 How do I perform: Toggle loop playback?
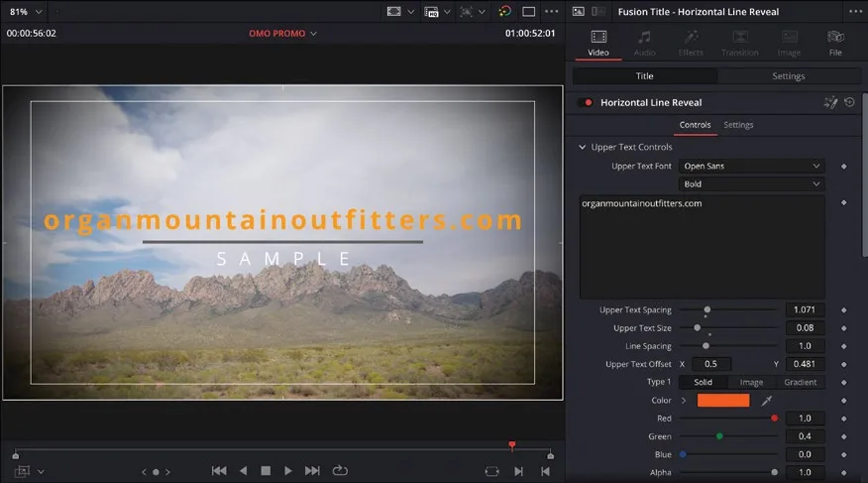click(340, 471)
